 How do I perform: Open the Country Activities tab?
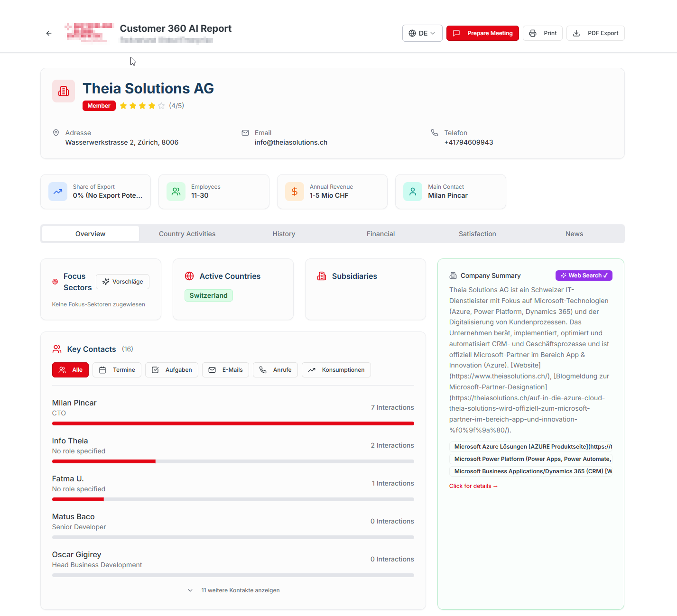187,234
